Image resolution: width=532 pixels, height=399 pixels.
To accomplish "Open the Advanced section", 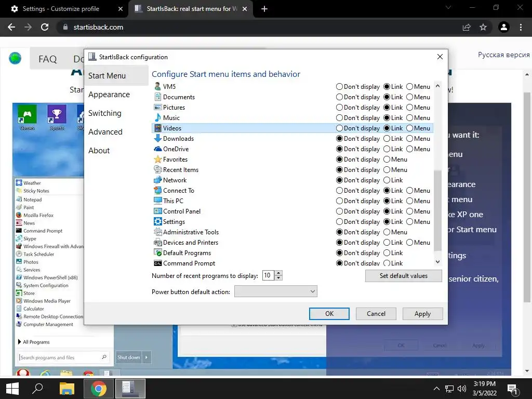I will click(116, 131).
